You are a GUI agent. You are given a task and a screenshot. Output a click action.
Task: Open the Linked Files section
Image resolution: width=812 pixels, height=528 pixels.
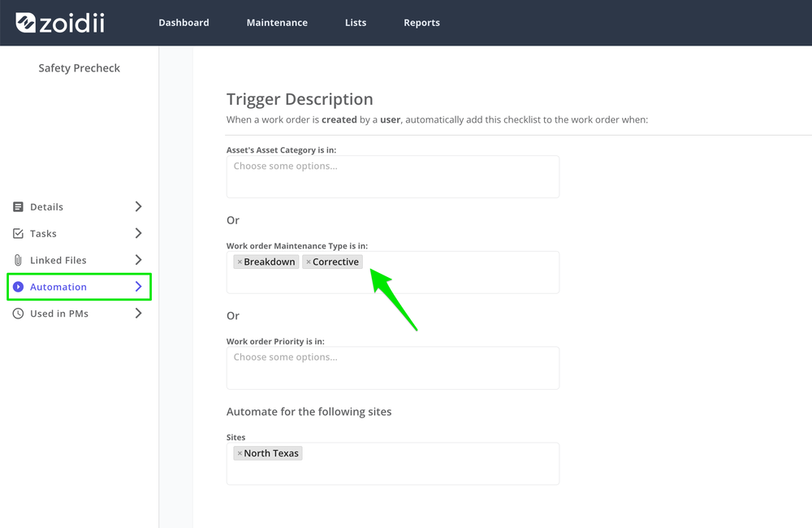click(78, 260)
